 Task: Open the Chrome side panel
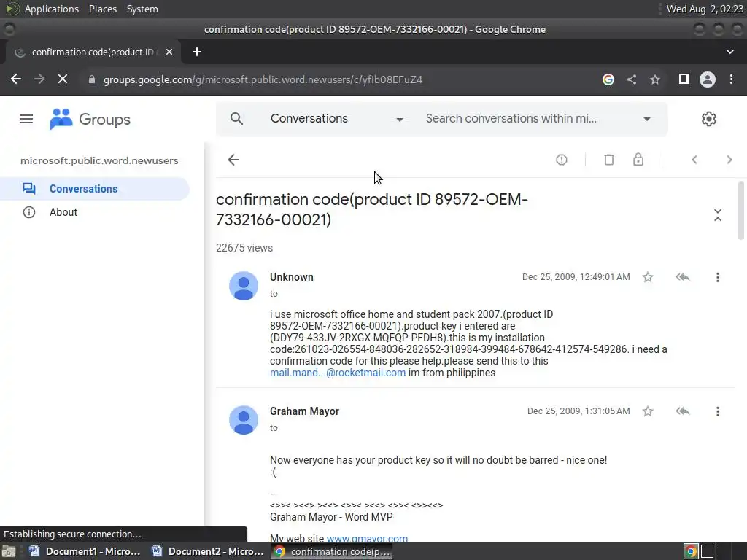point(684,79)
